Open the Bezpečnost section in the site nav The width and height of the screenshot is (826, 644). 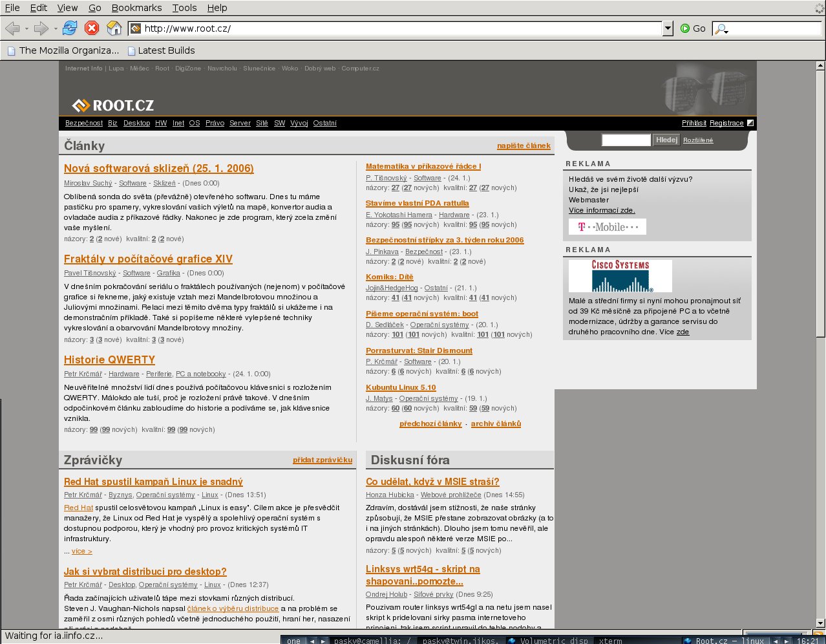(x=84, y=123)
